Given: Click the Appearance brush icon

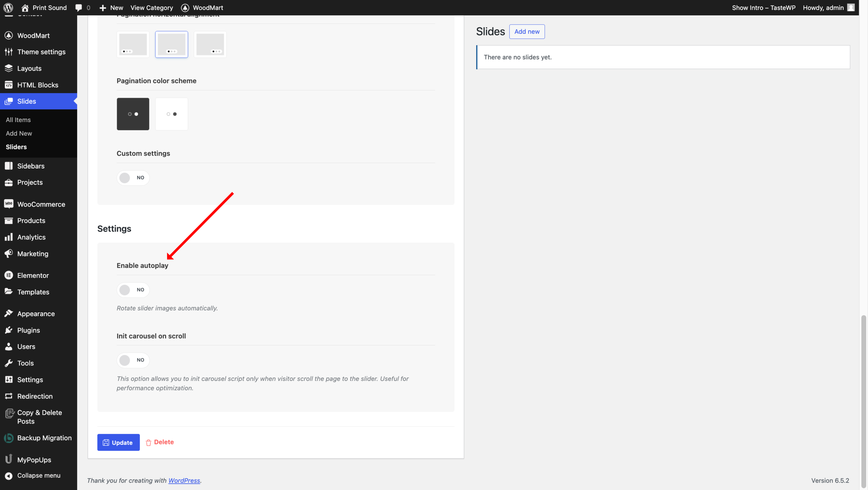Looking at the screenshot, I should click(x=9, y=313).
